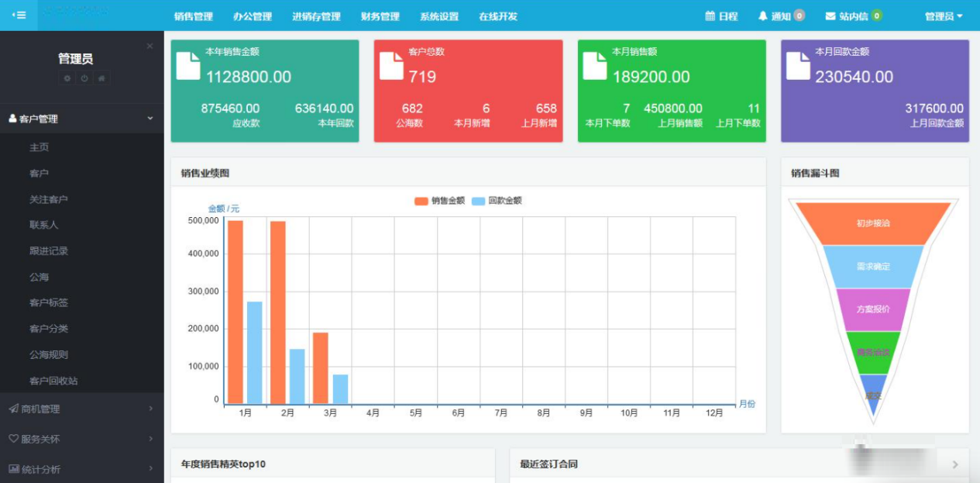Open the 财务管理 top menu
The image size is (980, 483).
(x=380, y=16)
